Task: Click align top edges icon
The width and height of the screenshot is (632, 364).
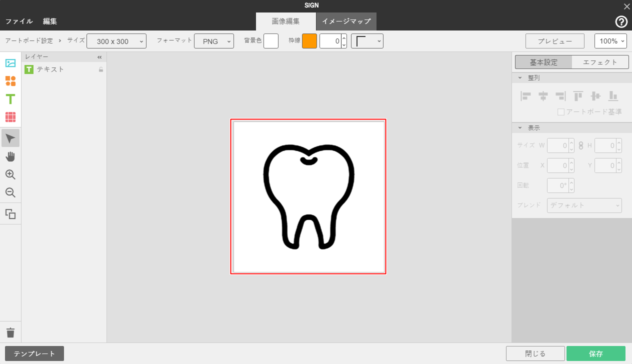Action: click(x=578, y=96)
